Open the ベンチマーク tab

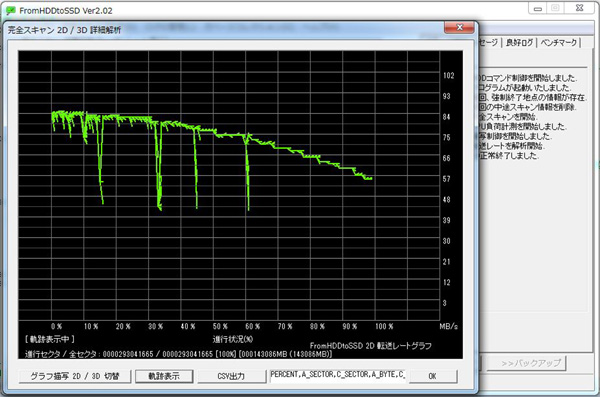point(558,43)
